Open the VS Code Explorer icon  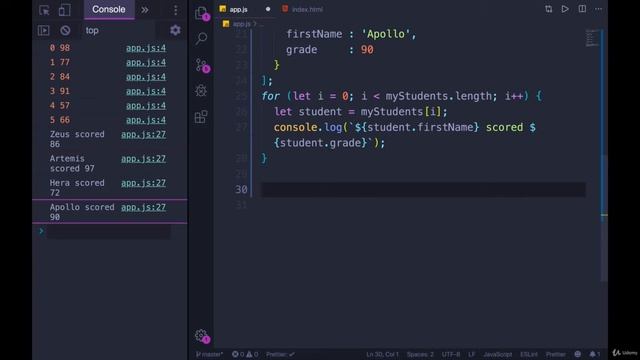click(x=201, y=13)
